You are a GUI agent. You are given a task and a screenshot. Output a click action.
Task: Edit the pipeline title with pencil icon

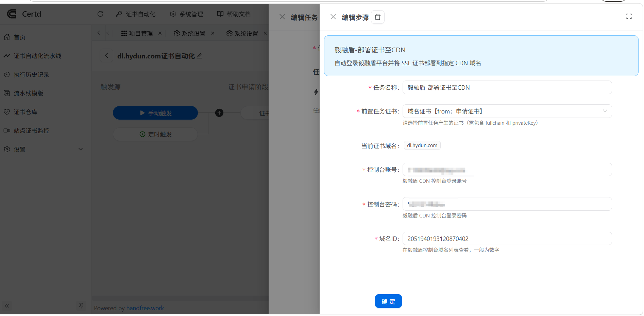200,56
